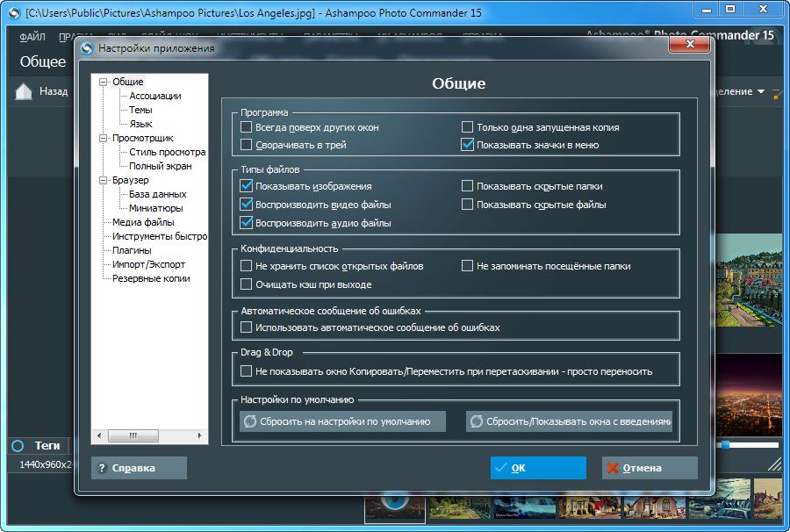Click Сбросить на настройки по умолчанию
The height and width of the screenshot is (532, 790).
tap(342, 421)
